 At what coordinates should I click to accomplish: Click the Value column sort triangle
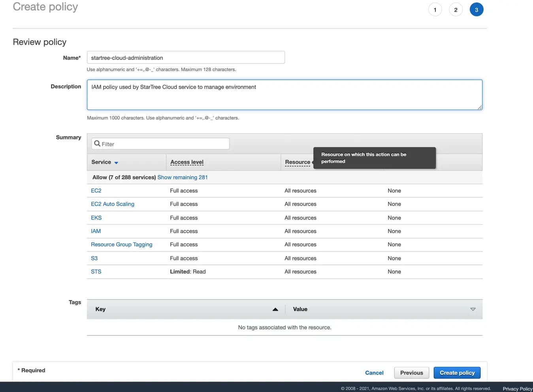click(x=473, y=309)
